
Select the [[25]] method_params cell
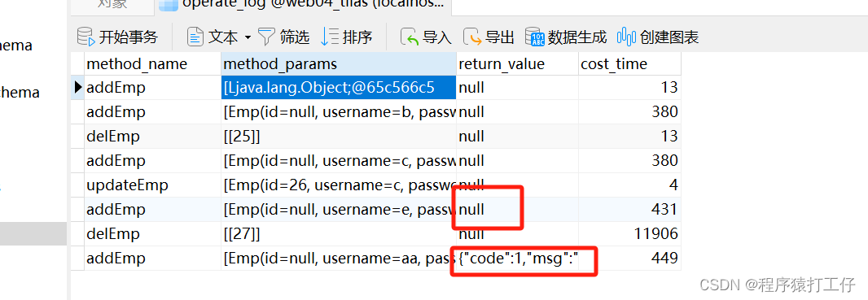click(338, 137)
